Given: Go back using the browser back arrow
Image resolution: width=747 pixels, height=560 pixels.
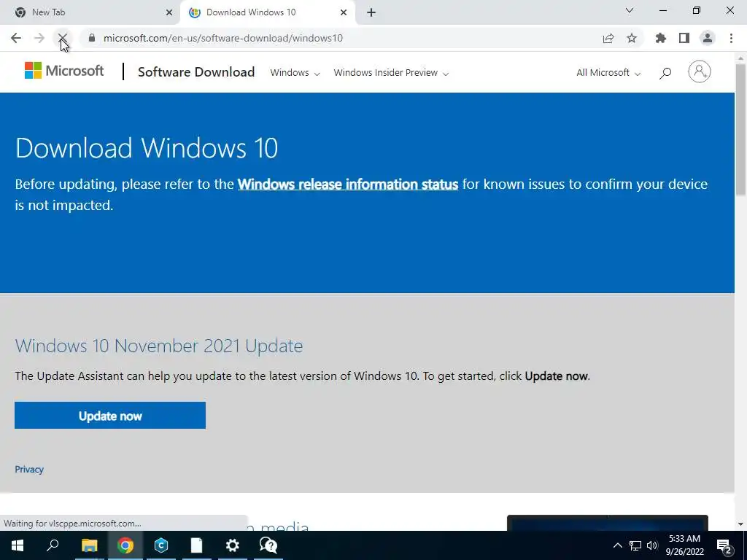Looking at the screenshot, I should (16, 38).
